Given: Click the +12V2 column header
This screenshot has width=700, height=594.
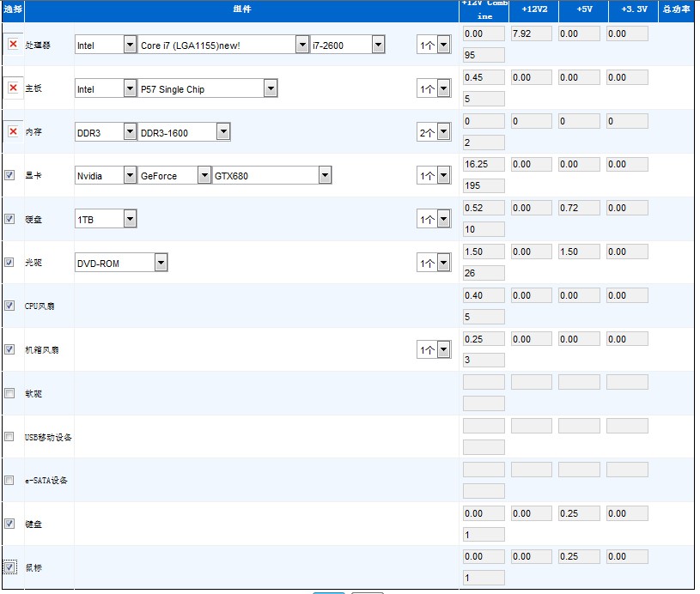Looking at the screenshot, I should point(534,9).
